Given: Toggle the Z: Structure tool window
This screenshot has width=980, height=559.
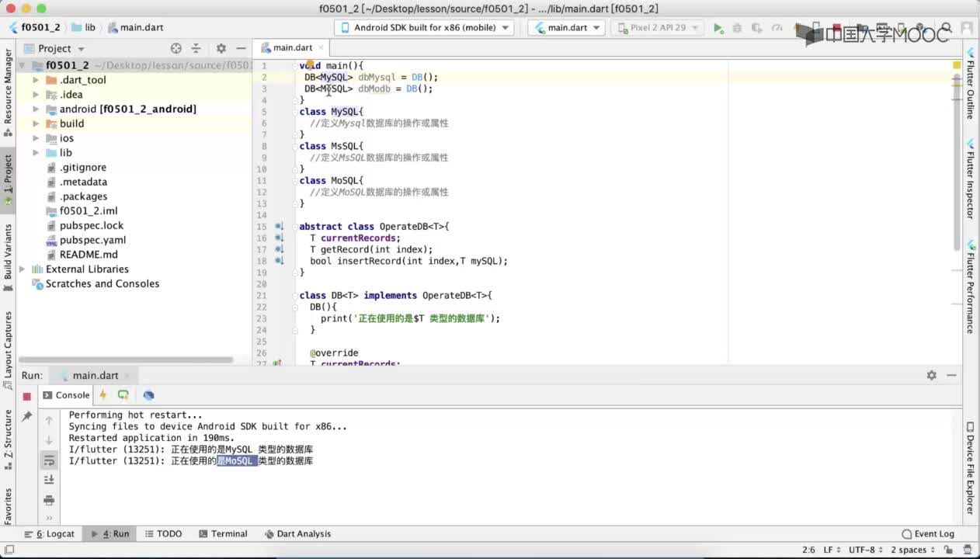Looking at the screenshot, I should tap(8, 439).
